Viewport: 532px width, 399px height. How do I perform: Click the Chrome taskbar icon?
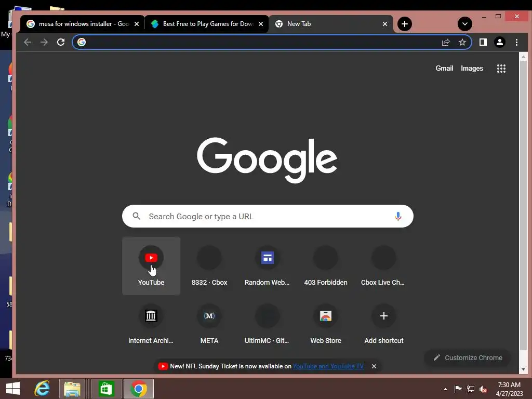138,389
